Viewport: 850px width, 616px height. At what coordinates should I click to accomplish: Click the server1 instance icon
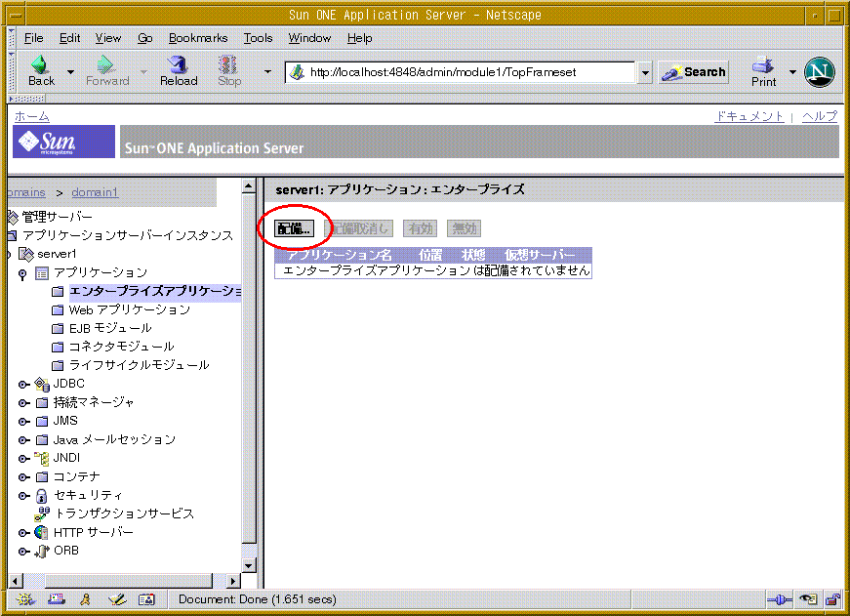[x=26, y=254]
